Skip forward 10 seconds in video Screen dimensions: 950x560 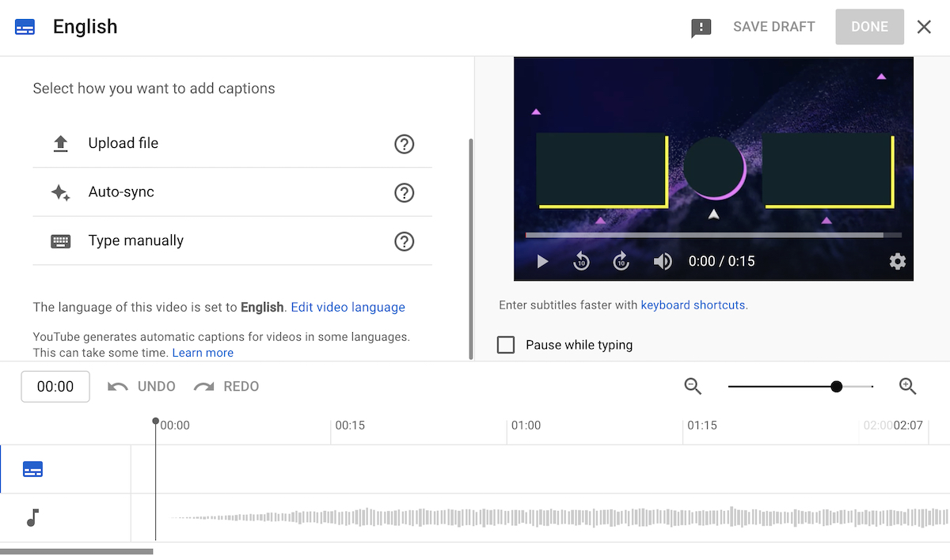[621, 261]
